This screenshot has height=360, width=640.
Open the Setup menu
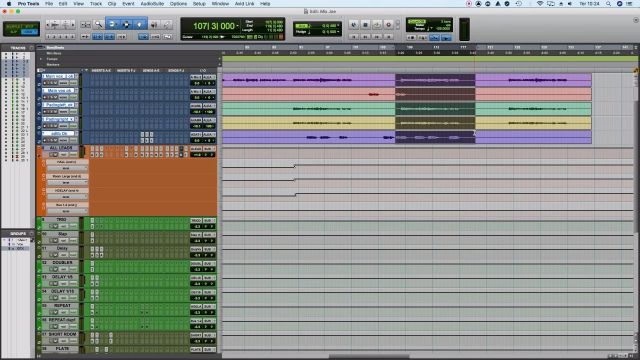[x=199, y=4]
